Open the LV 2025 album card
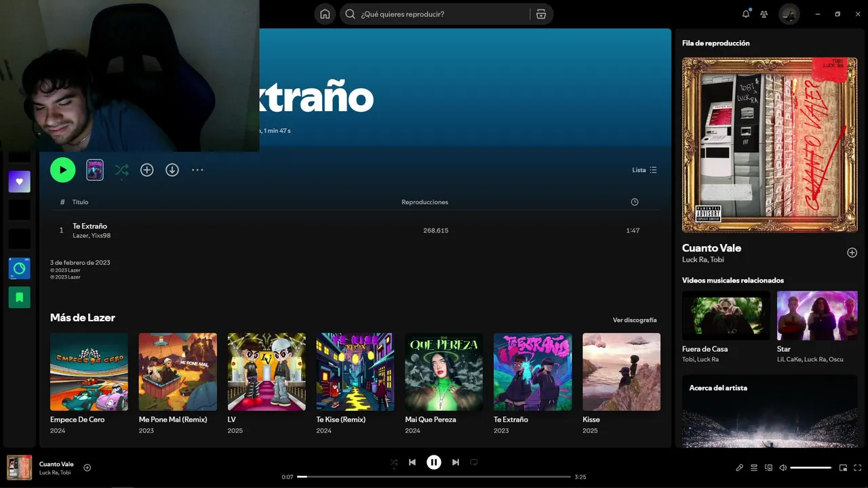 pyautogui.click(x=267, y=384)
